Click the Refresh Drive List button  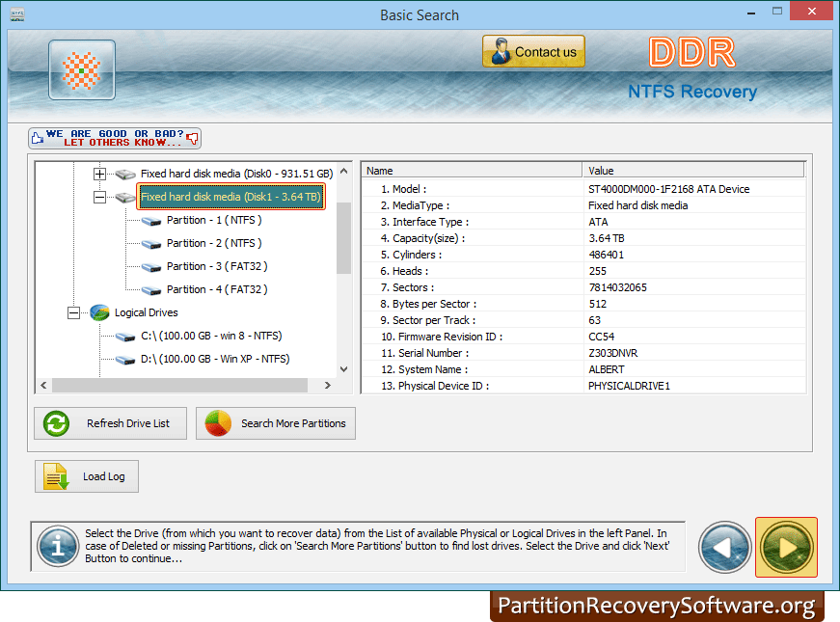(110, 423)
